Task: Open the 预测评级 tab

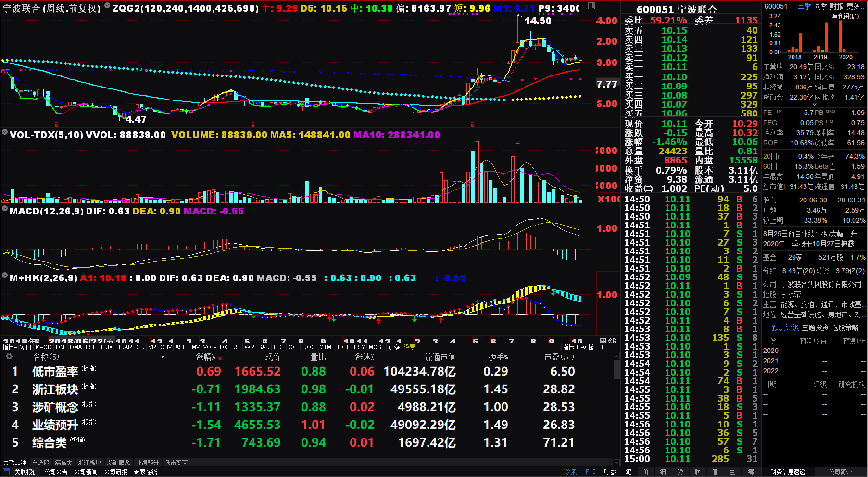Action: [x=785, y=327]
